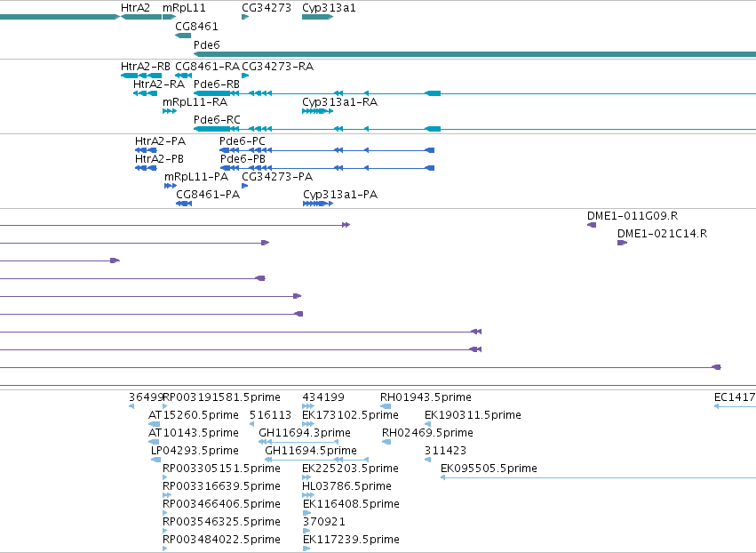Viewport: 756px width, 553px height.
Task: Click the Pde6 gene label
Action: click(x=207, y=44)
